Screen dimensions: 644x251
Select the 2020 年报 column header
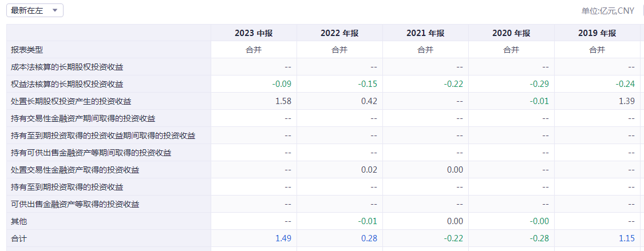pyautogui.click(x=511, y=33)
